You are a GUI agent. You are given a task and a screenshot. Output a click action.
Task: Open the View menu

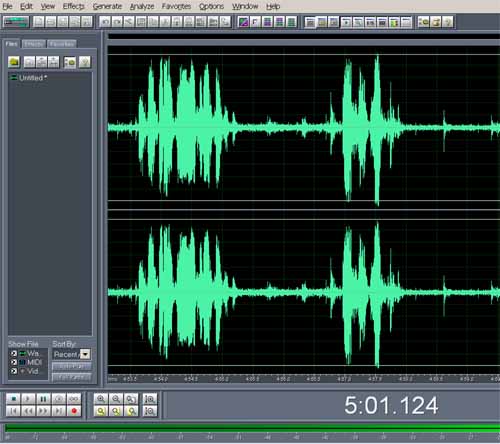[x=48, y=6]
